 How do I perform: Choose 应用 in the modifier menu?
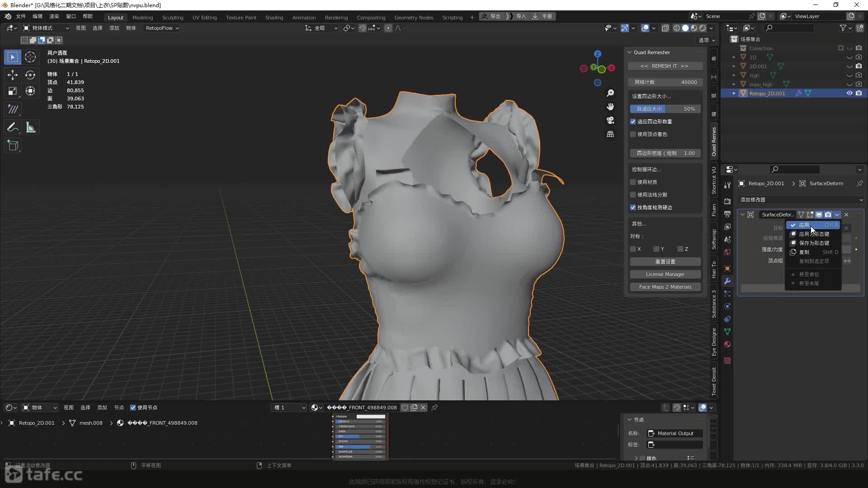point(813,225)
